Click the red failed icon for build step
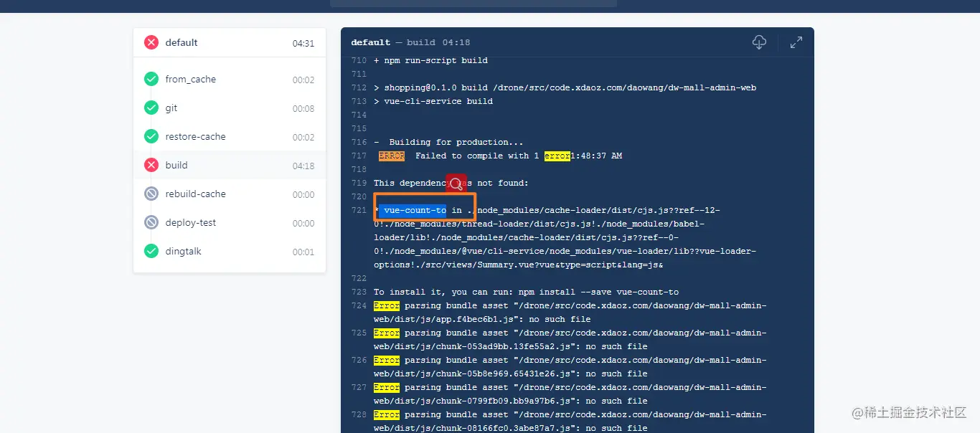Viewport: 980px width, 433px height. [151, 165]
